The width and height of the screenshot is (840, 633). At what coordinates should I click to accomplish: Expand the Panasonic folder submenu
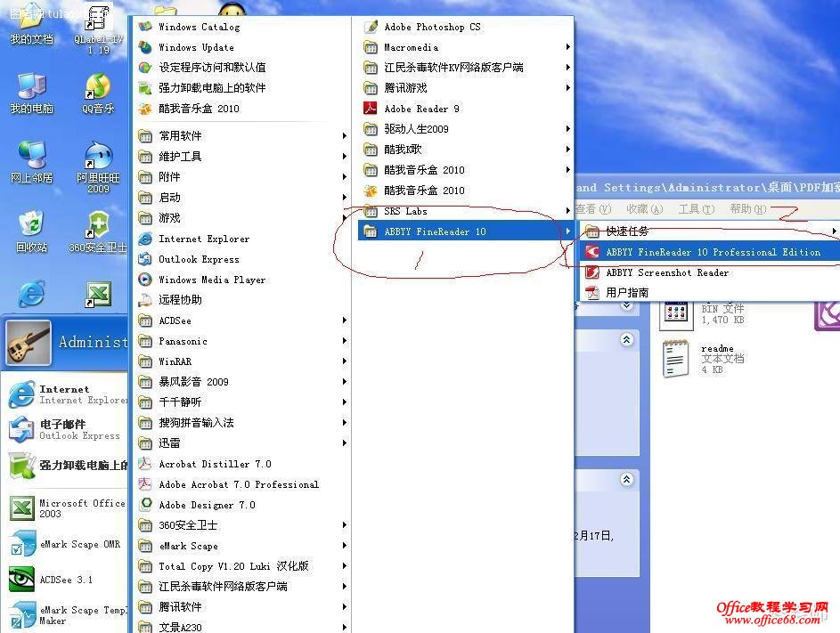pos(241,341)
